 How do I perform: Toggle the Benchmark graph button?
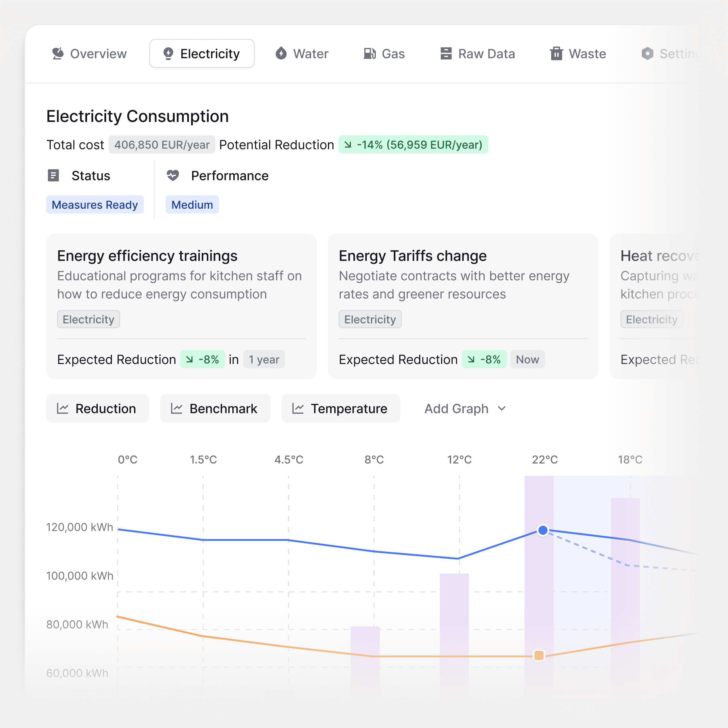pyautogui.click(x=215, y=409)
